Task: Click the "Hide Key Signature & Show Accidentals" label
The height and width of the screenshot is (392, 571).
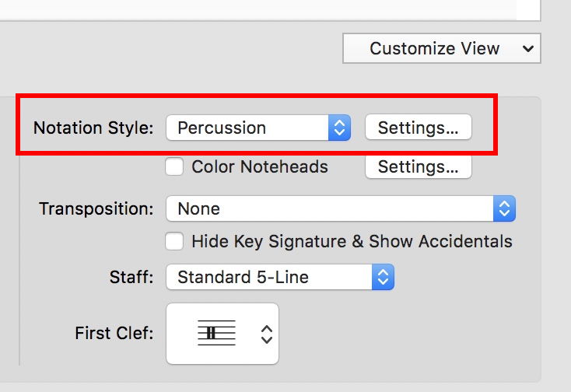Action: click(352, 241)
